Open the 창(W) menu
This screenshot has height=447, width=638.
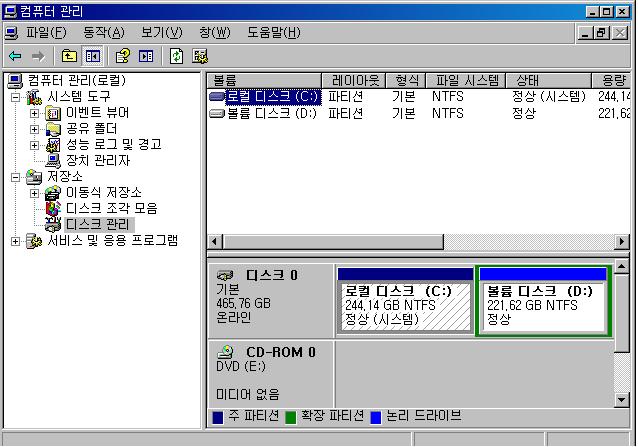click(x=214, y=33)
